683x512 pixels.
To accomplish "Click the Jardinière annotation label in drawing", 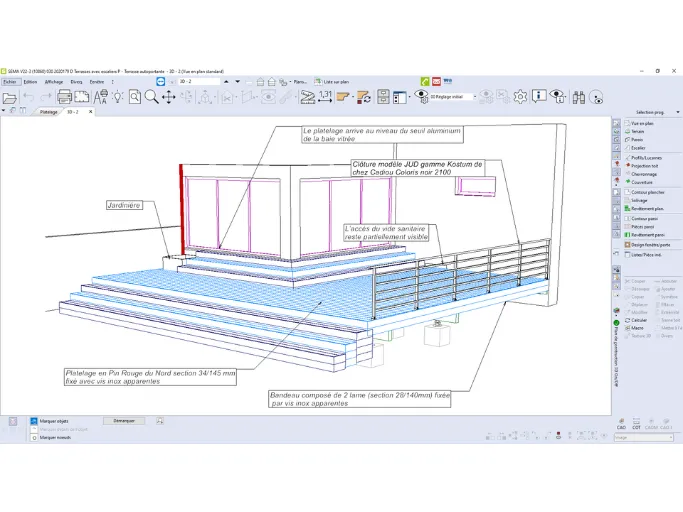I will pos(124,205).
